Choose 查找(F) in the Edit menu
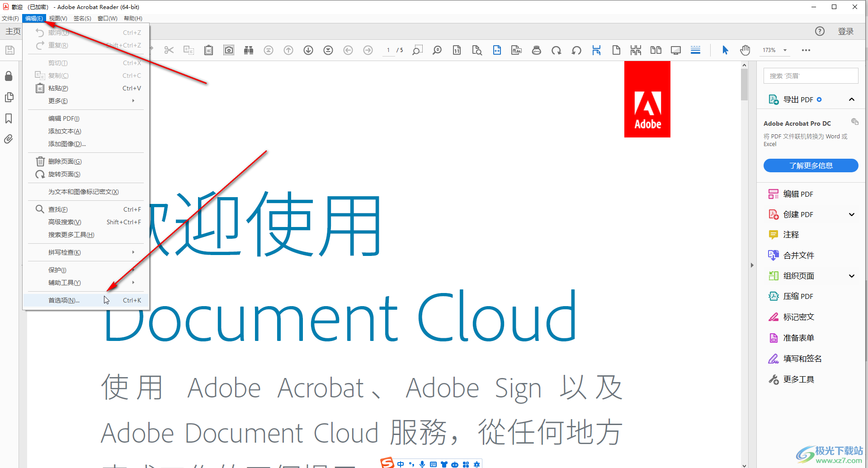Screen dimensions: 868x468 85,209
